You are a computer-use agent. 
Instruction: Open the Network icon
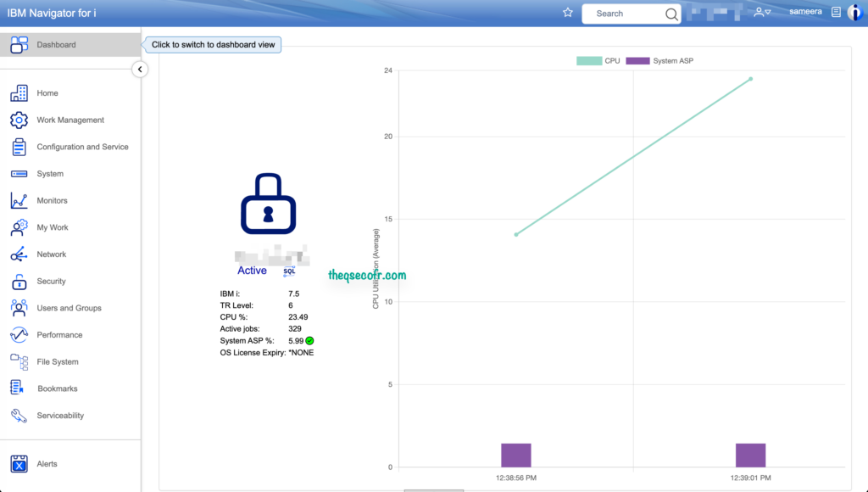(x=19, y=254)
